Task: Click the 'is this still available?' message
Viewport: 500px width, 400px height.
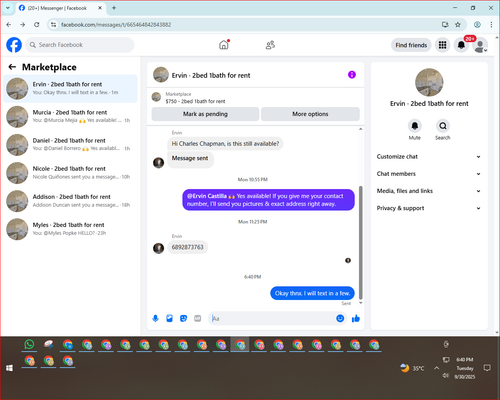Action: (225, 144)
